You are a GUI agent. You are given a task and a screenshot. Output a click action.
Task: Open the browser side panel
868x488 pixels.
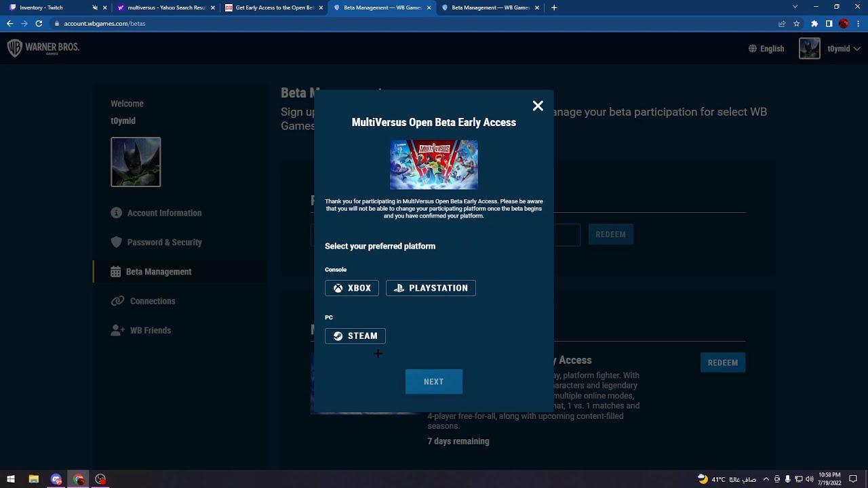coord(829,23)
